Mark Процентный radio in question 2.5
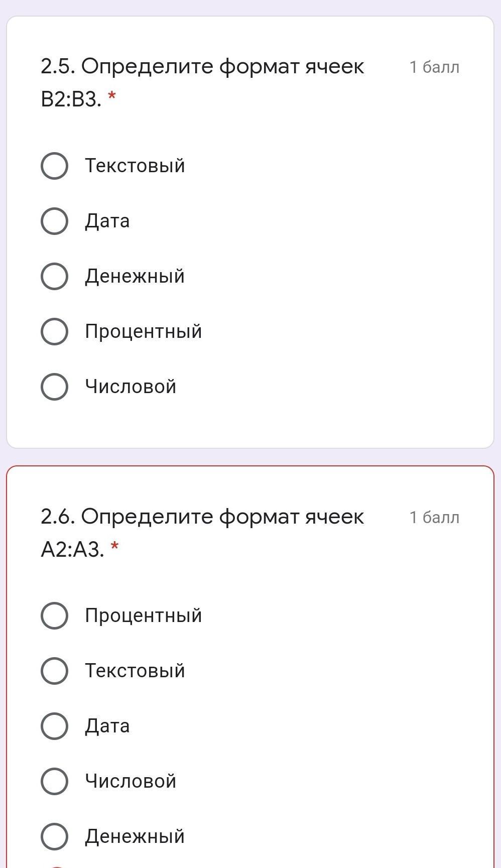 click(54, 331)
